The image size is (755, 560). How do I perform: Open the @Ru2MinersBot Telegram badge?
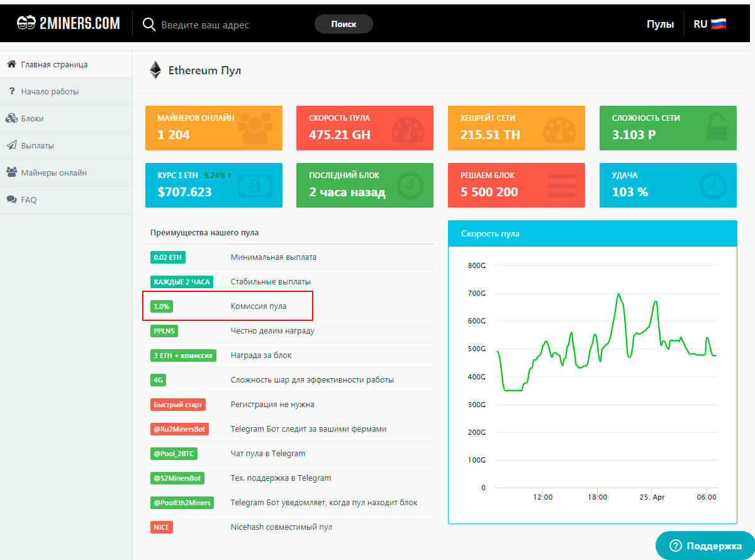tap(179, 429)
